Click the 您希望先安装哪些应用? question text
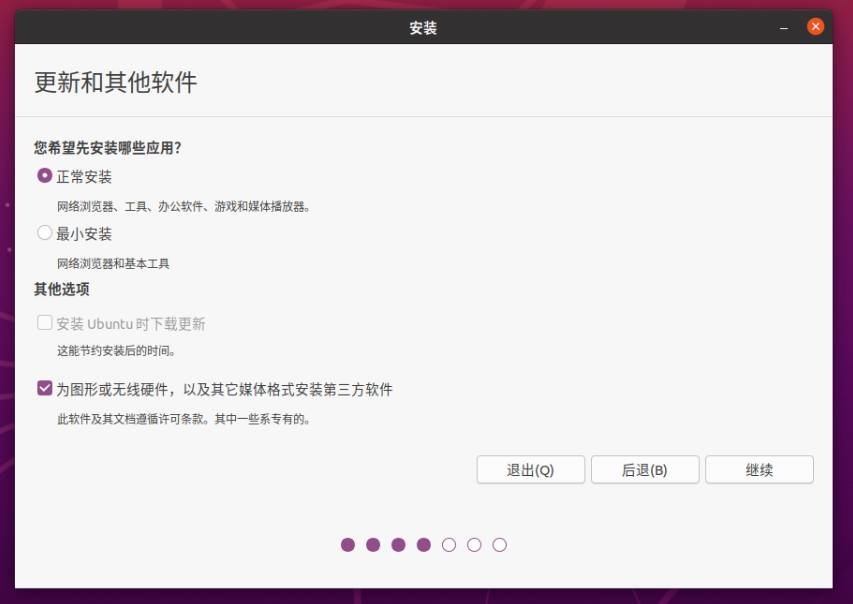The height and width of the screenshot is (604, 853). (107, 147)
